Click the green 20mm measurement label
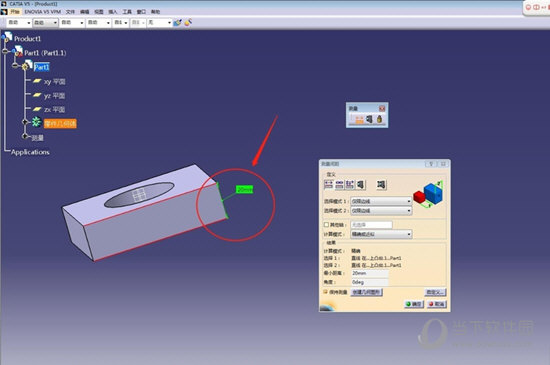The width and height of the screenshot is (550, 365). coord(244,190)
